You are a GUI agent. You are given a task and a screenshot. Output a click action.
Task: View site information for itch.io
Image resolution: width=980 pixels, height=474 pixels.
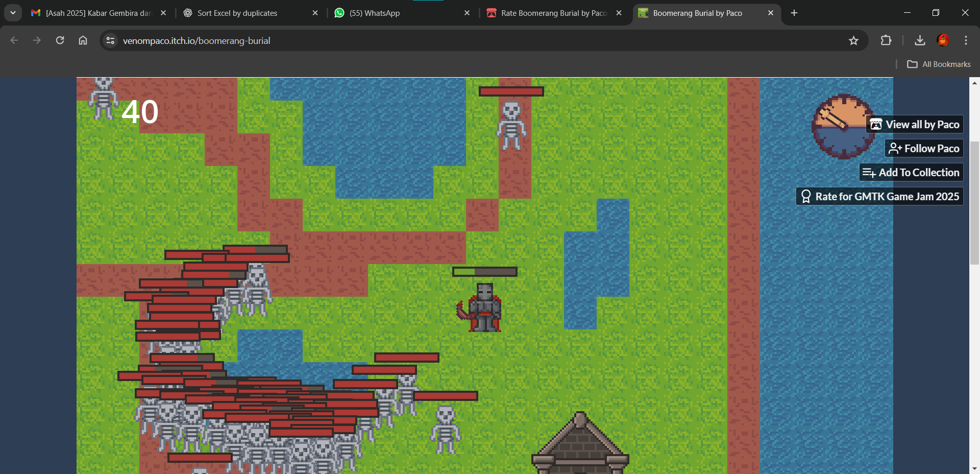110,40
